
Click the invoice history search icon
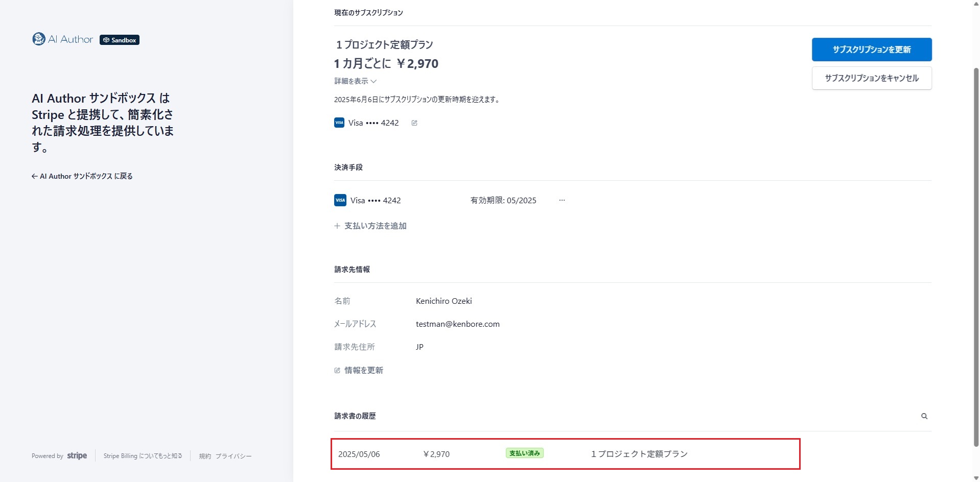(924, 416)
